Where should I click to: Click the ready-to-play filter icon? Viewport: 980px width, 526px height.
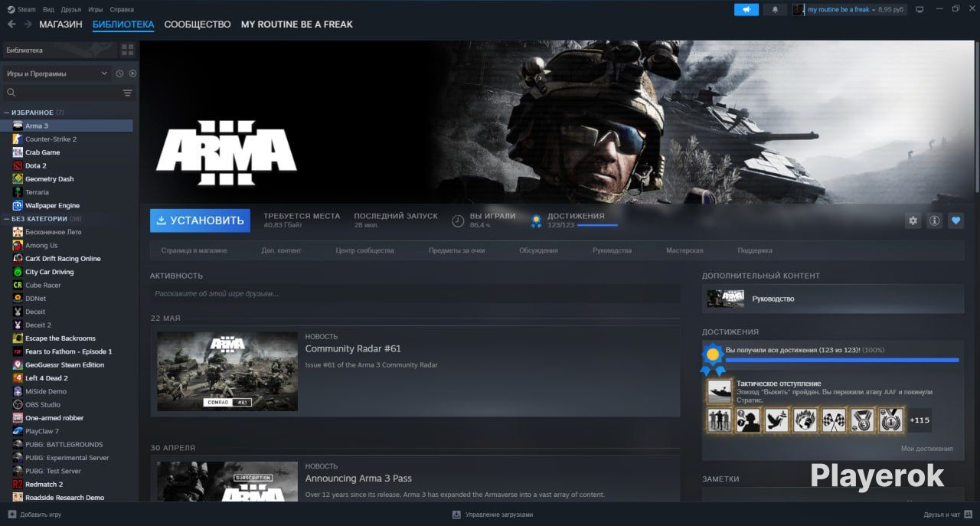point(132,74)
